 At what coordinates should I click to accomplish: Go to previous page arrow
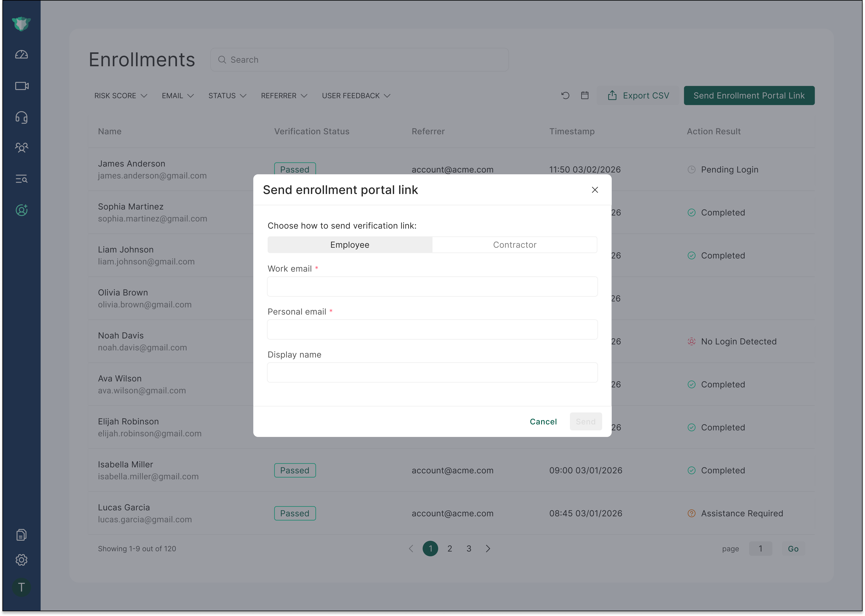coord(411,549)
